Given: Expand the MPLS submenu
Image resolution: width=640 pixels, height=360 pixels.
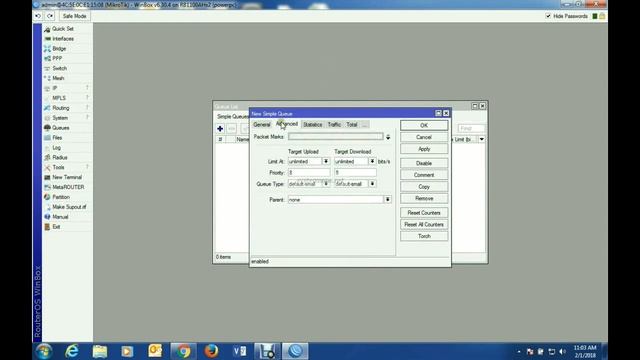Looking at the screenshot, I should (59, 98).
